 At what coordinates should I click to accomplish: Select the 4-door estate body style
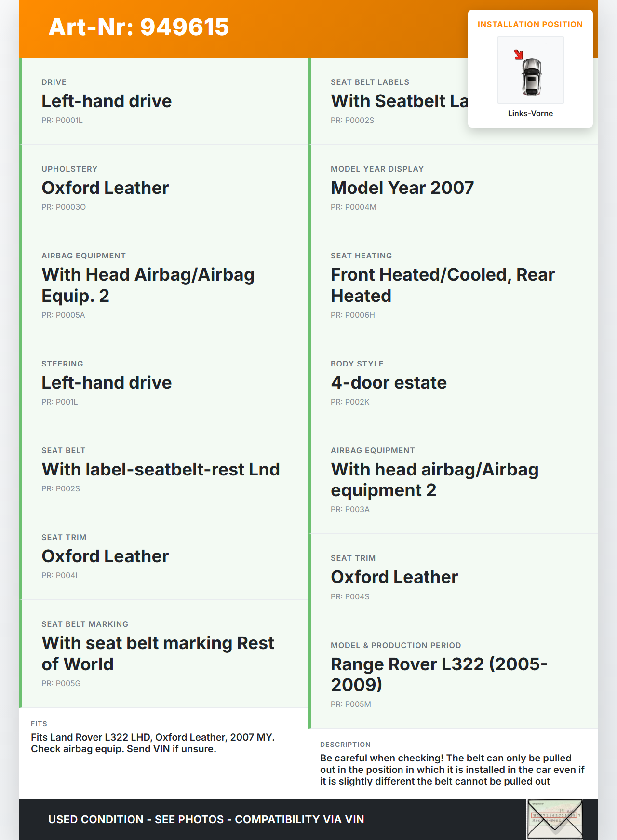[389, 383]
